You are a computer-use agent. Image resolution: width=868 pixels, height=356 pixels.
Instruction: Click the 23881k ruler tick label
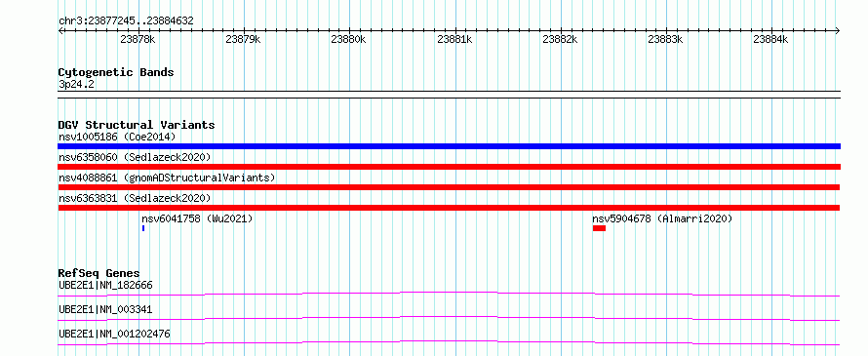[454, 39]
